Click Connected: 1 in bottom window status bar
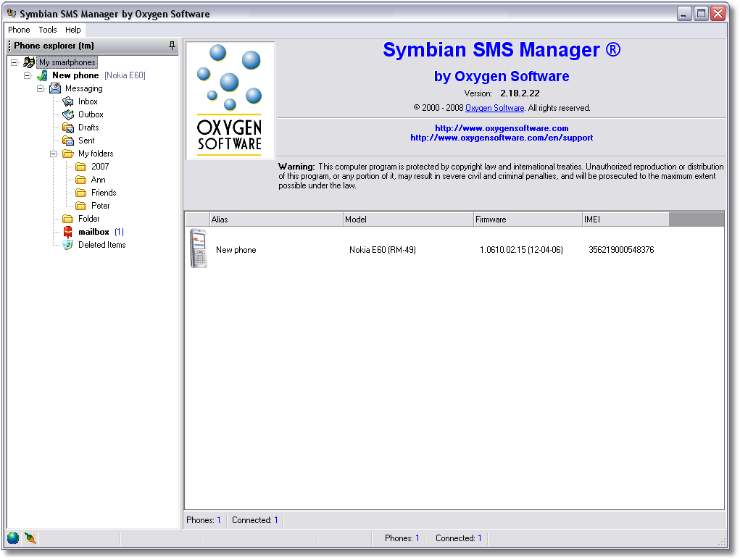This screenshot has width=740, height=560. pos(458,538)
